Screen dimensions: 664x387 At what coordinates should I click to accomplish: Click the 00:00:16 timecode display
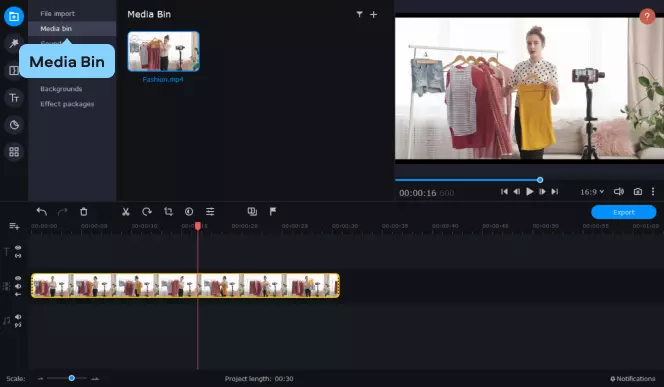point(426,193)
